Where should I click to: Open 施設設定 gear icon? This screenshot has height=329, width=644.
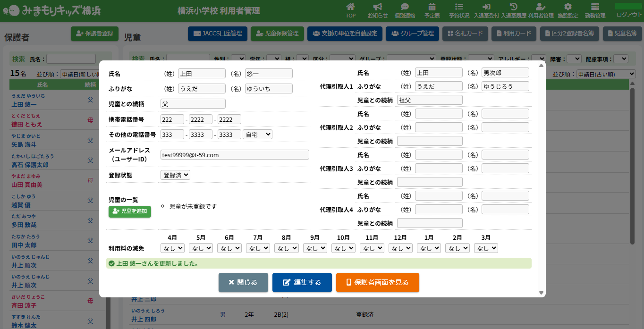568,7
